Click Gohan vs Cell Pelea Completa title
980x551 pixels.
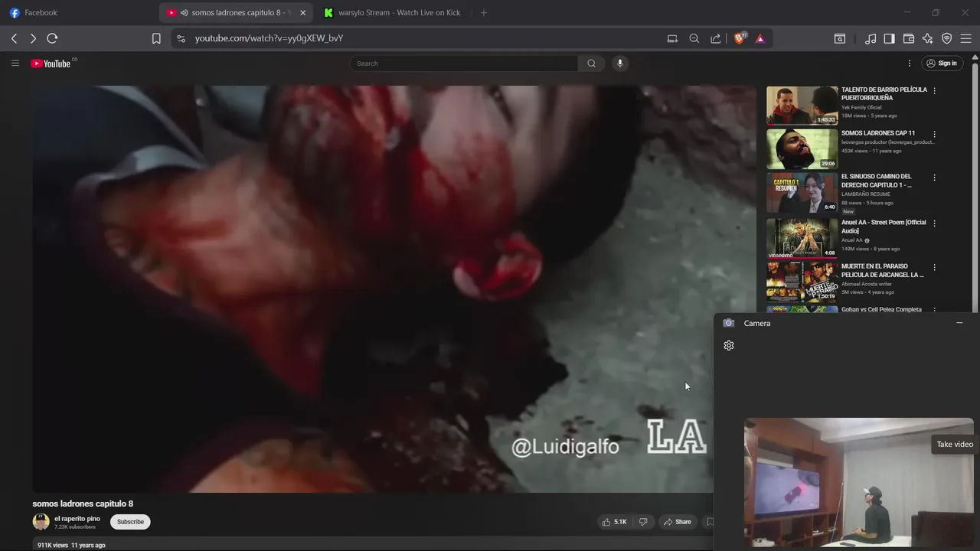[x=881, y=309]
